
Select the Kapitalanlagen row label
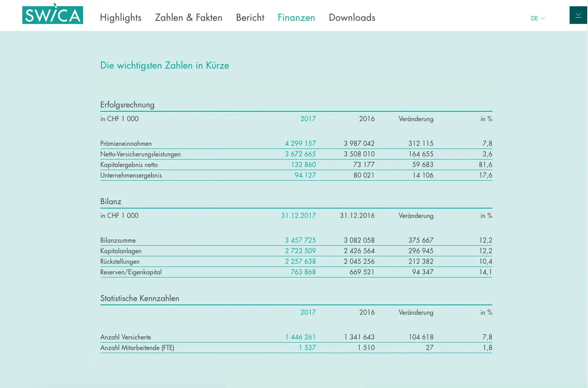coord(121,251)
